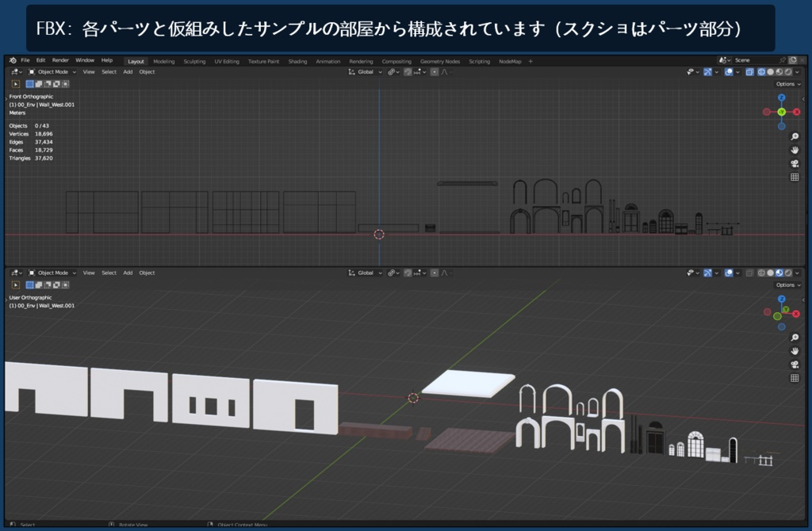Viewport: 812px width, 531px height.
Task: Select the box select tool in upper viewport
Action: 16,84
